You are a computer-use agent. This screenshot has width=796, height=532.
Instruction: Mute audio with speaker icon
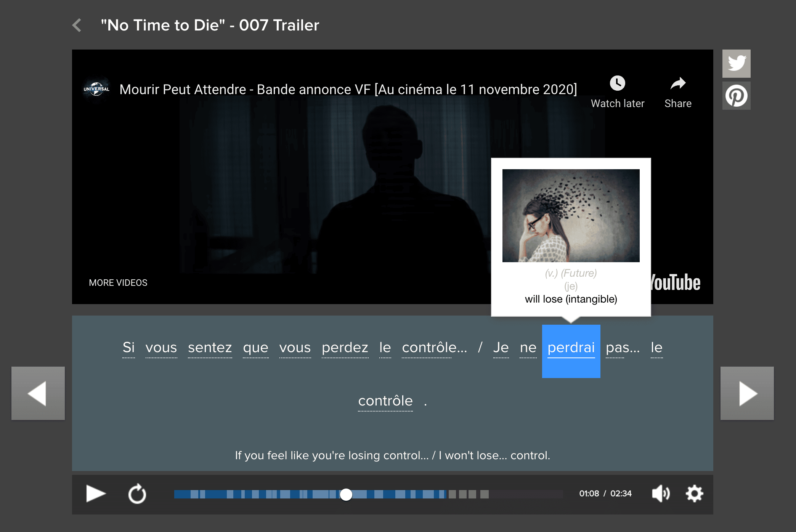(661, 494)
